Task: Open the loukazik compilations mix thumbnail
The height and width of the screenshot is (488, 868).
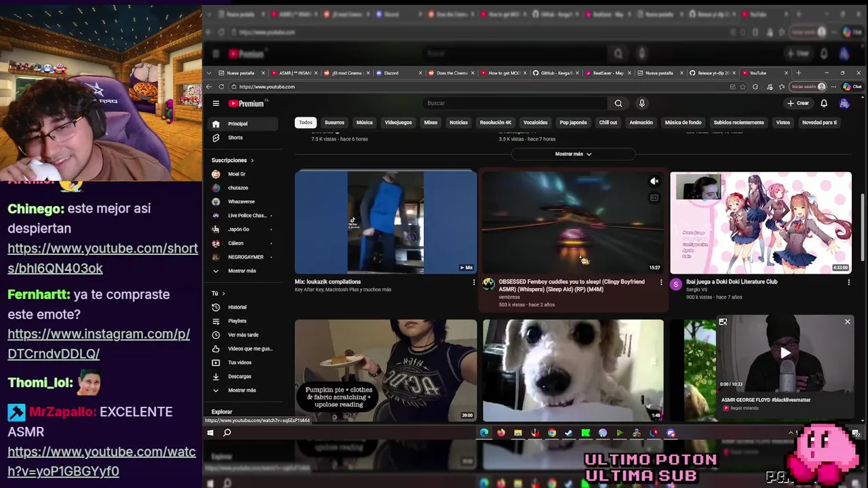Action: (x=386, y=222)
